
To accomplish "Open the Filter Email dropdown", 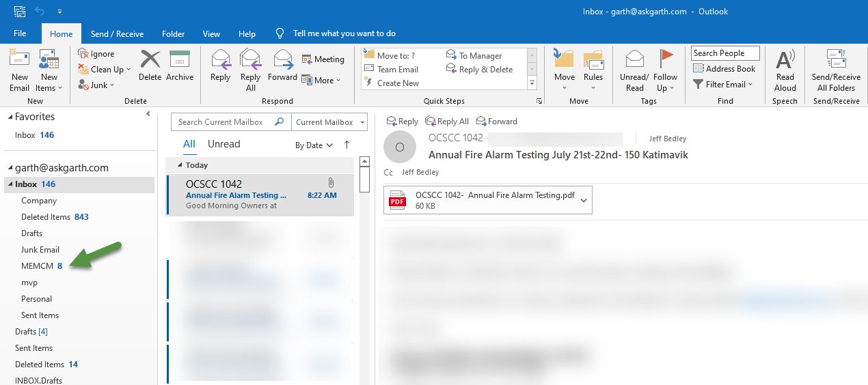I will coord(723,85).
